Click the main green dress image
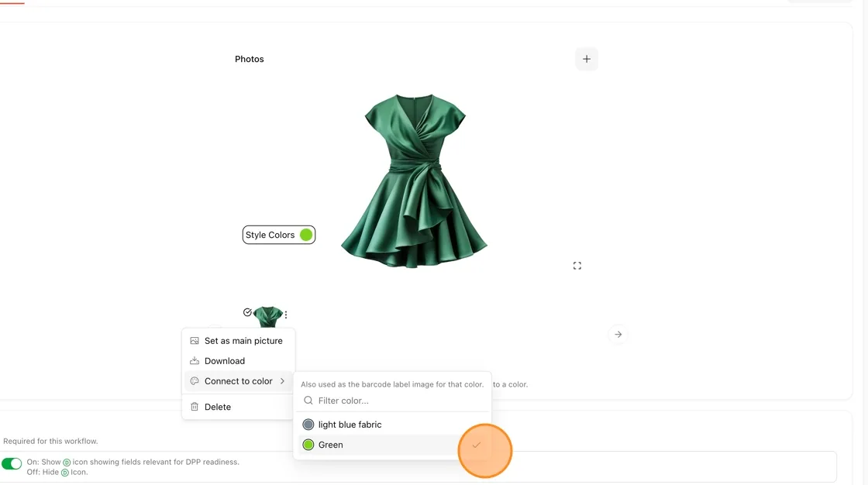This screenshot has width=868, height=485. point(414,181)
